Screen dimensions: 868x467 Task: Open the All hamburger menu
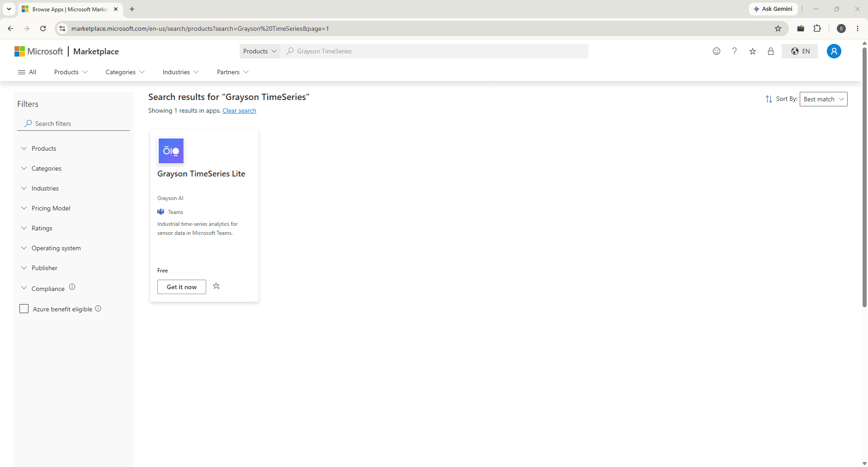pos(27,72)
